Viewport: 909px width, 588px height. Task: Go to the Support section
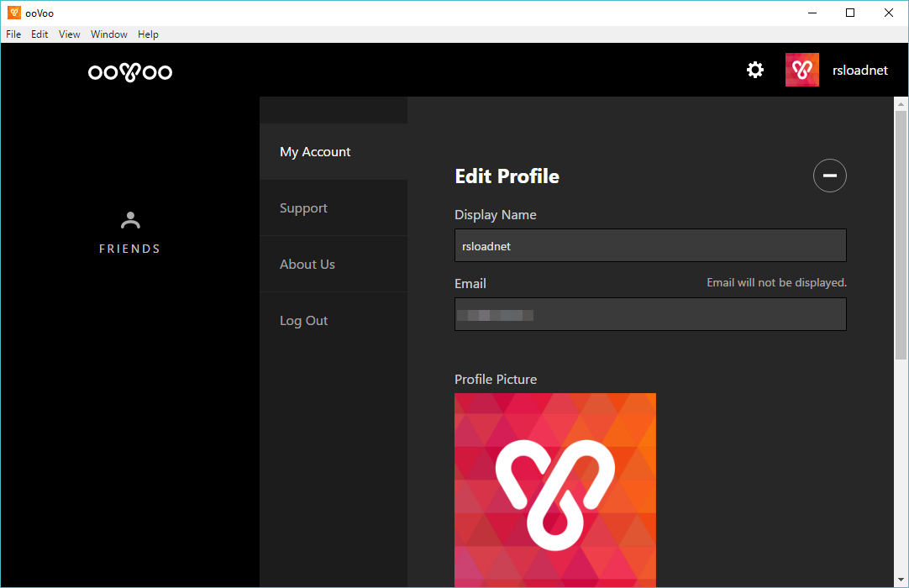(x=303, y=208)
